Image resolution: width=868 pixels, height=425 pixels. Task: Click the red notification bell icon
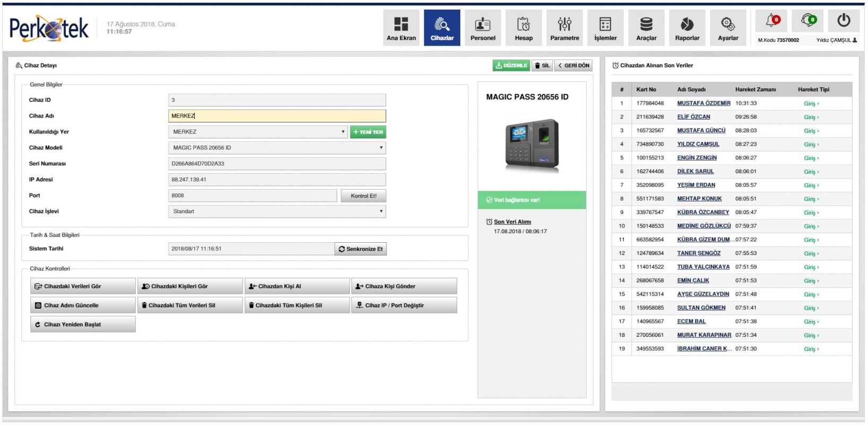tap(772, 21)
